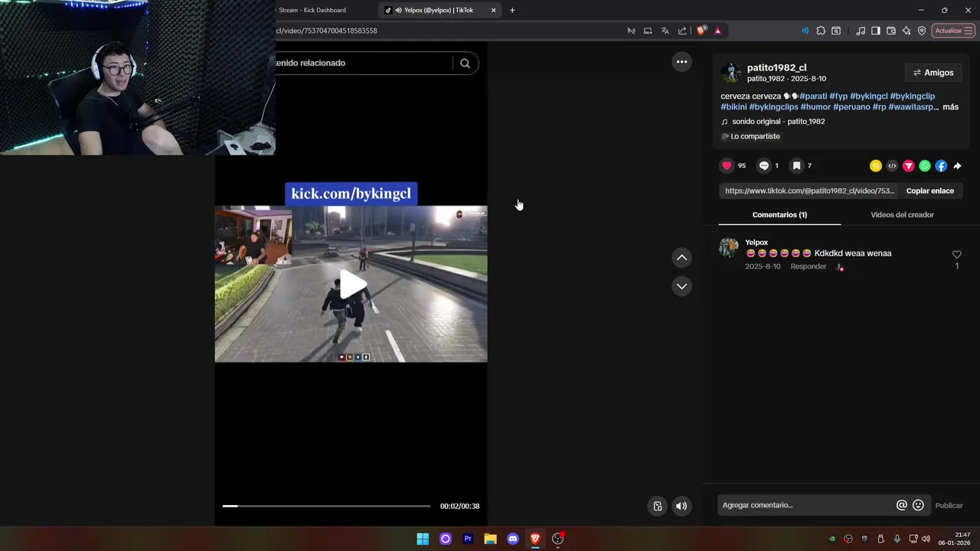
Task: Open the Brave VPN shield icon
Action: tap(922, 31)
